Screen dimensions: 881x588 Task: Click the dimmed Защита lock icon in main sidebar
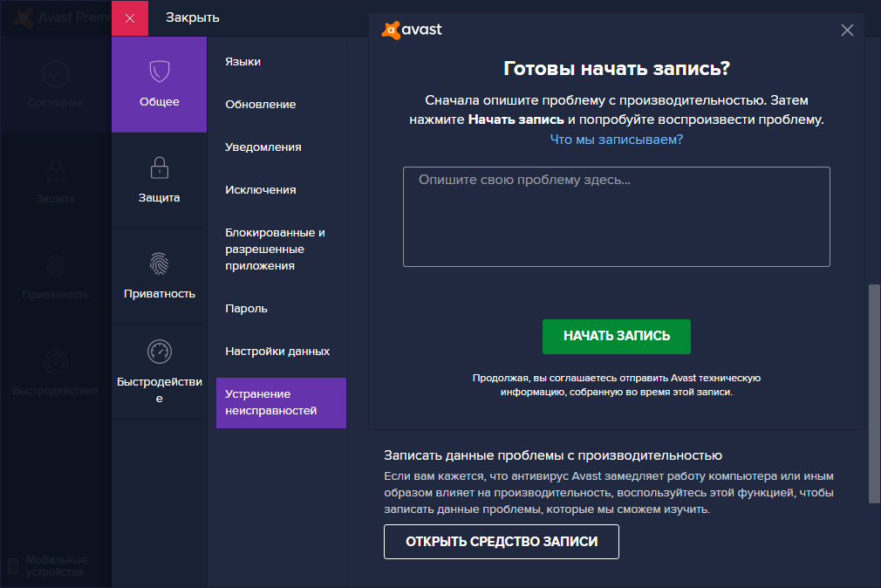pos(56,170)
